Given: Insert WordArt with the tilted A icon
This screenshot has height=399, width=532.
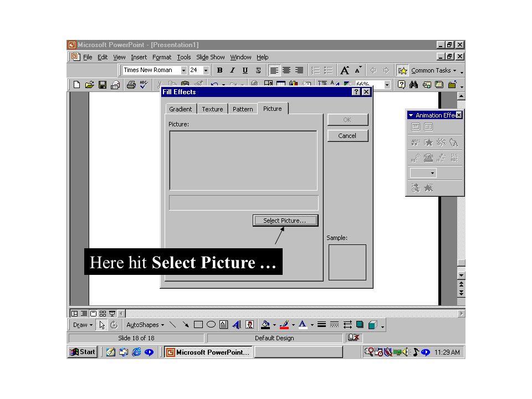Looking at the screenshot, I should (x=237, y=325).
